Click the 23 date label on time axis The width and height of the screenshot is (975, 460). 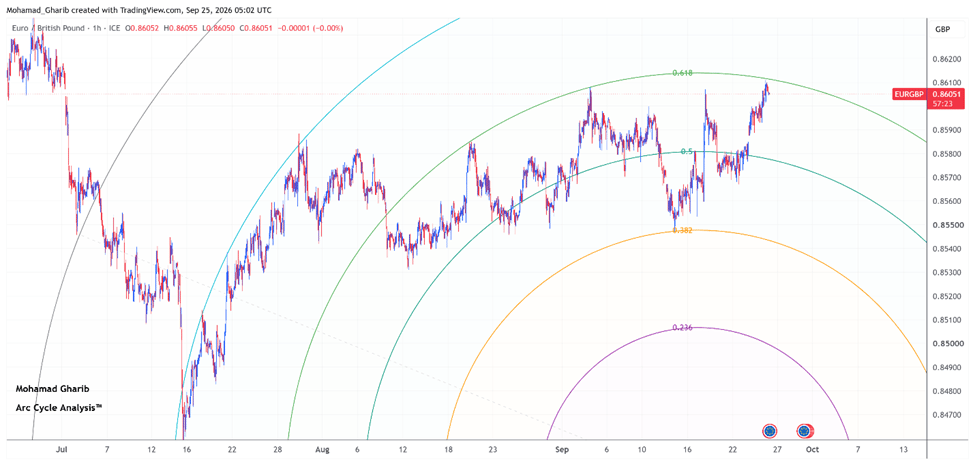coord(492,449)
